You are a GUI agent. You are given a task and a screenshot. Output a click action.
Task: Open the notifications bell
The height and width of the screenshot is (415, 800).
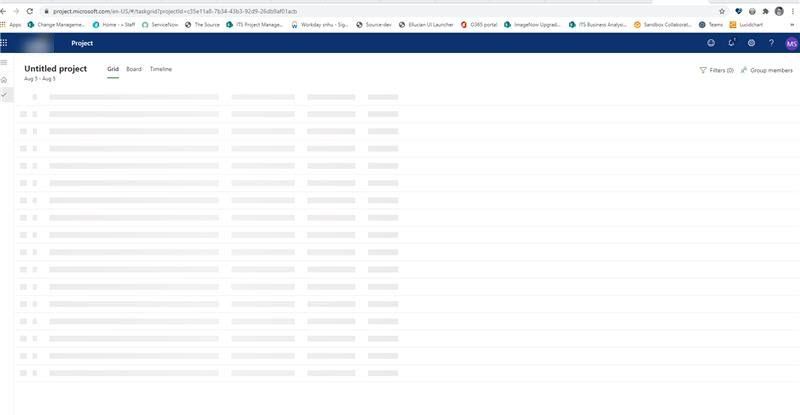pos(731,43)
